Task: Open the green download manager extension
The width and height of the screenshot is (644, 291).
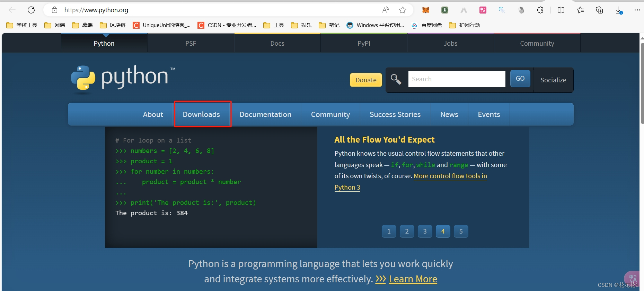Action: (x=445, y=10)
